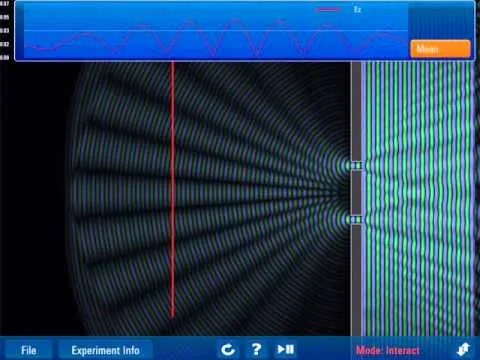Click the circular reset arrow icon
This screenshot has width=480, height=360.
228,349
